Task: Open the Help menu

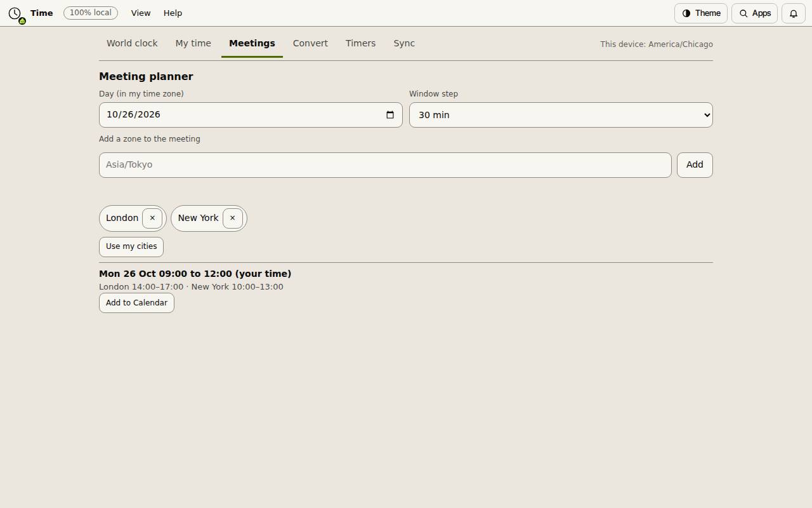Action: click(173, 13)
